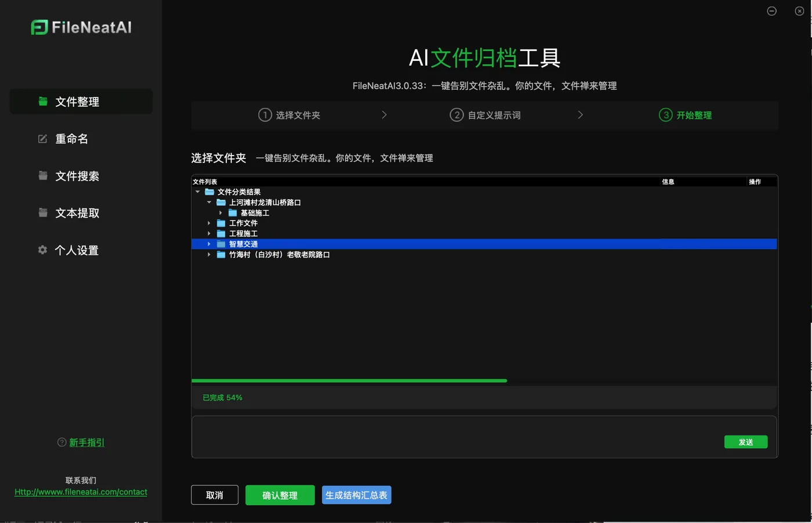
Task: Open the 新手指引 link
Action: 87,442
